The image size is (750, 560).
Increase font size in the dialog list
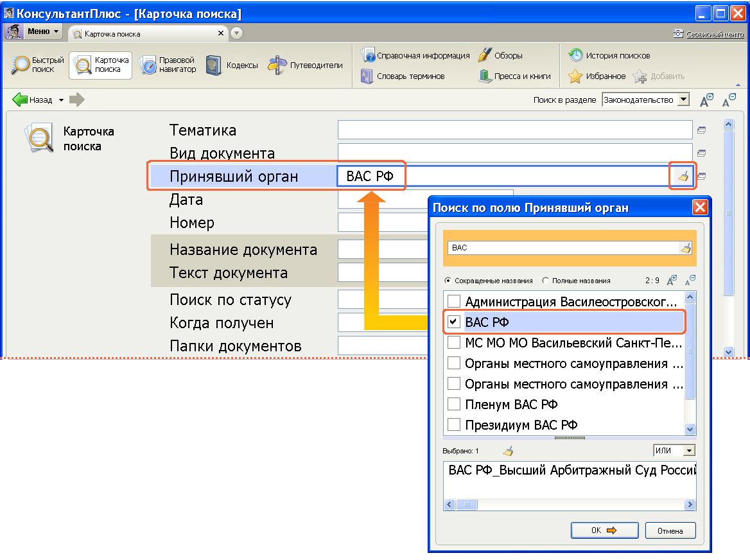(x=672, y=280)
